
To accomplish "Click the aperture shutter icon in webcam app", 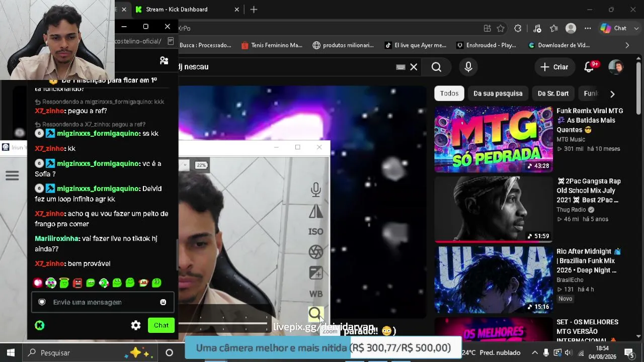I will click(x=316, y=252).
